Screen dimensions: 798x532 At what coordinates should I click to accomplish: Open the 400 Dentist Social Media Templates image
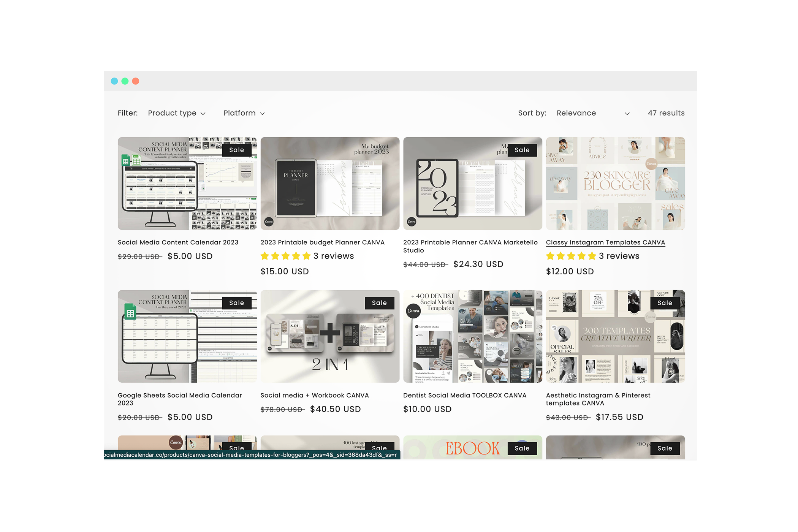pos(472,336)
